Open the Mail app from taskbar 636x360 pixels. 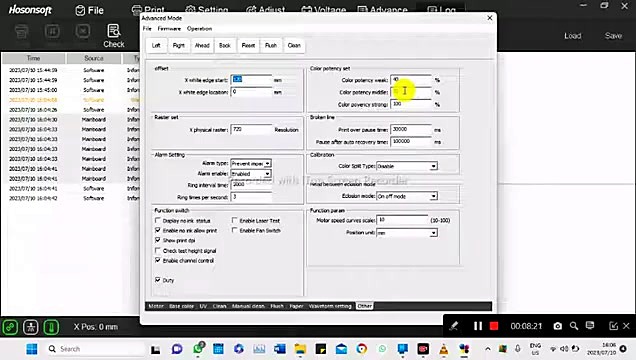[x=341, y=349]
